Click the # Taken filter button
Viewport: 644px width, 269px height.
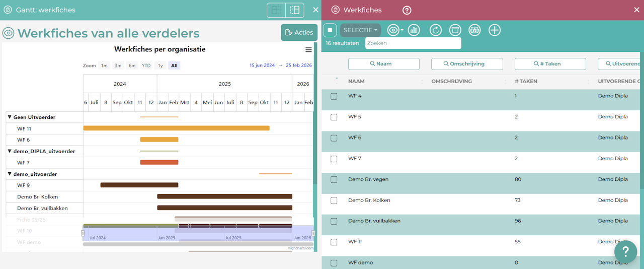(x=550, y=64)
